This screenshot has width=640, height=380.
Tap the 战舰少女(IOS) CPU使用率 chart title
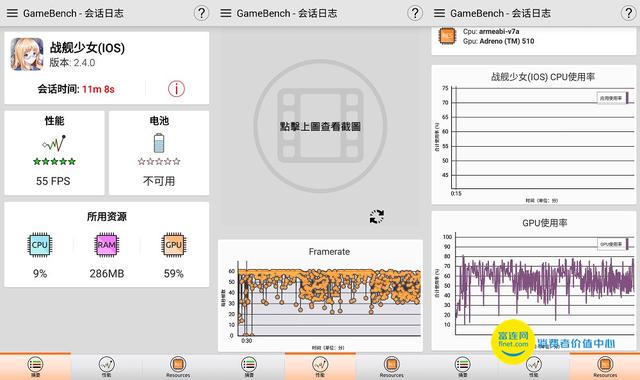click(x=543, y=77)
